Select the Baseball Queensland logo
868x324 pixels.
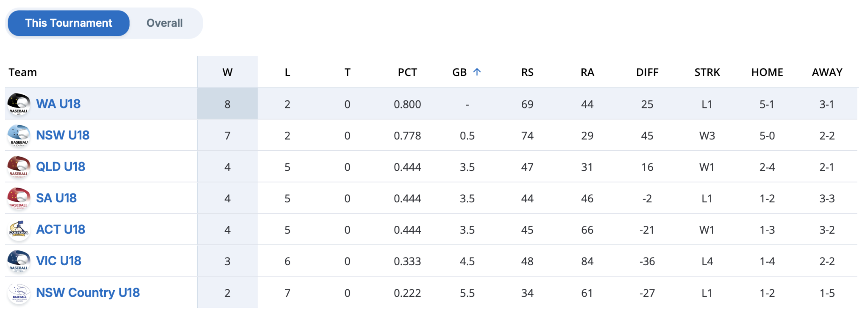(x=19, y=166)
